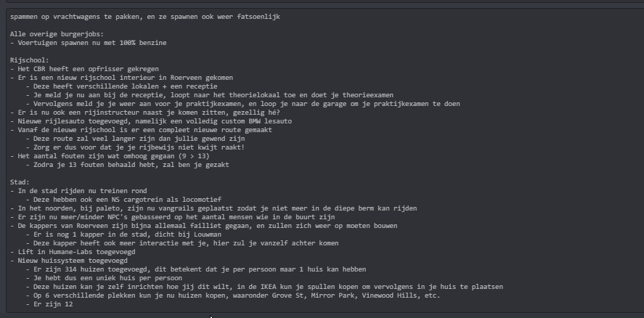This screenshot has height=318, width=644.
Task: Click the NS cargotrein locomotief line
Action: tap(123, 200)
